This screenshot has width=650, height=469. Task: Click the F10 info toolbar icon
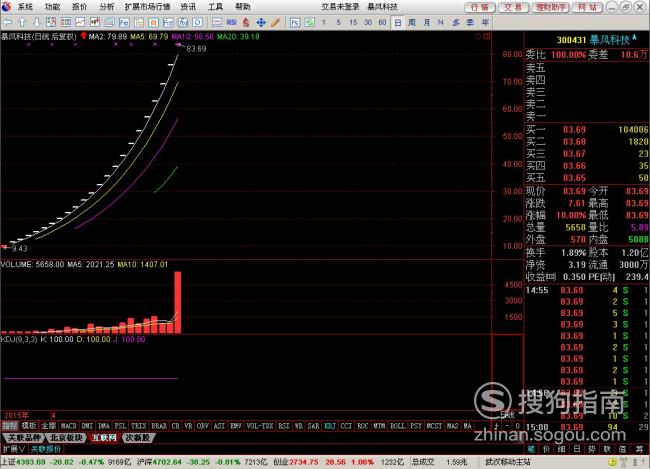point(124,22)
